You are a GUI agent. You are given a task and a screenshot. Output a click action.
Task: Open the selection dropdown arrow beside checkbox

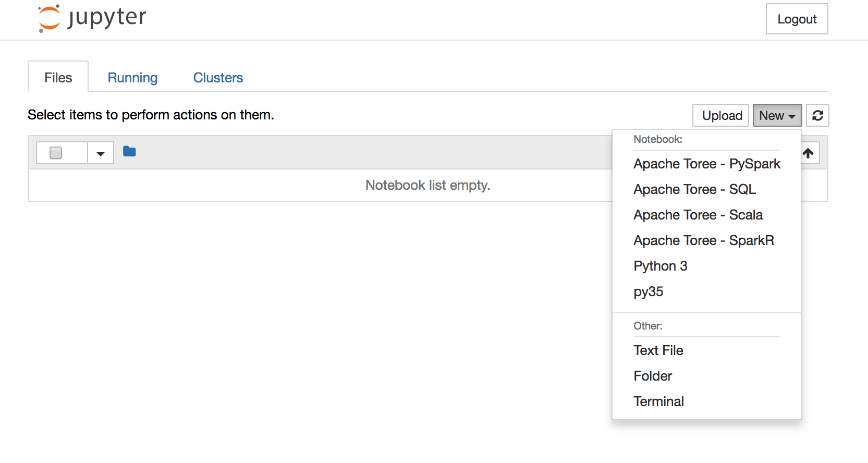[x=101, y=153]
